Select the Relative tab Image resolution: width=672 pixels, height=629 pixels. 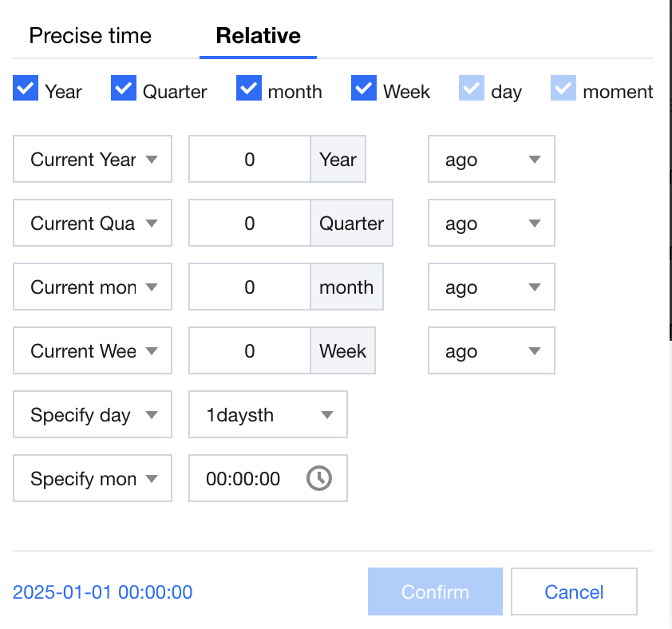coord(258,36)
